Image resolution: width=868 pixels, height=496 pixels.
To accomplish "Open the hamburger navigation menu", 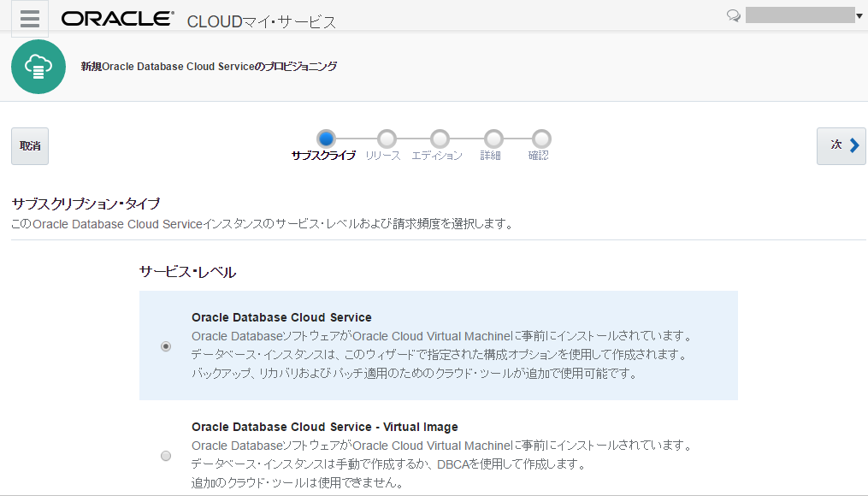I will 30,19.
